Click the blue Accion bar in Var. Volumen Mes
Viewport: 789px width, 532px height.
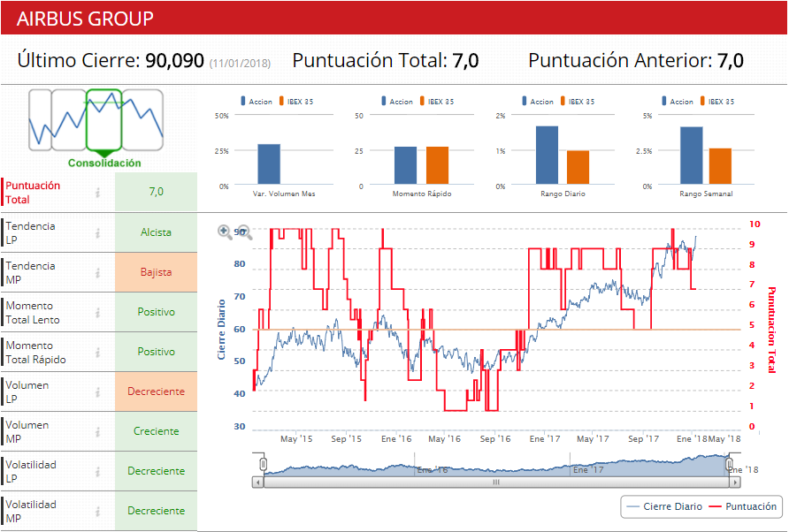tap(269, 163)
